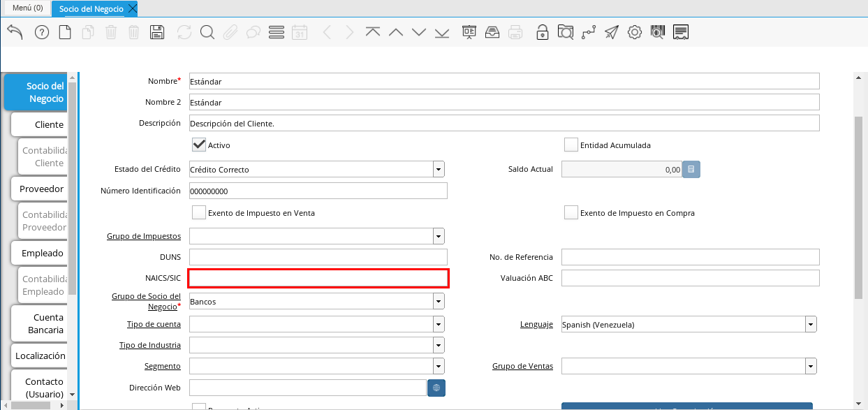Image resolution: width=868 pixels, height=410 pixels.
Task: Save the record using the floppy disk icon
Action: pyautogui.click(x=157, y=32)
